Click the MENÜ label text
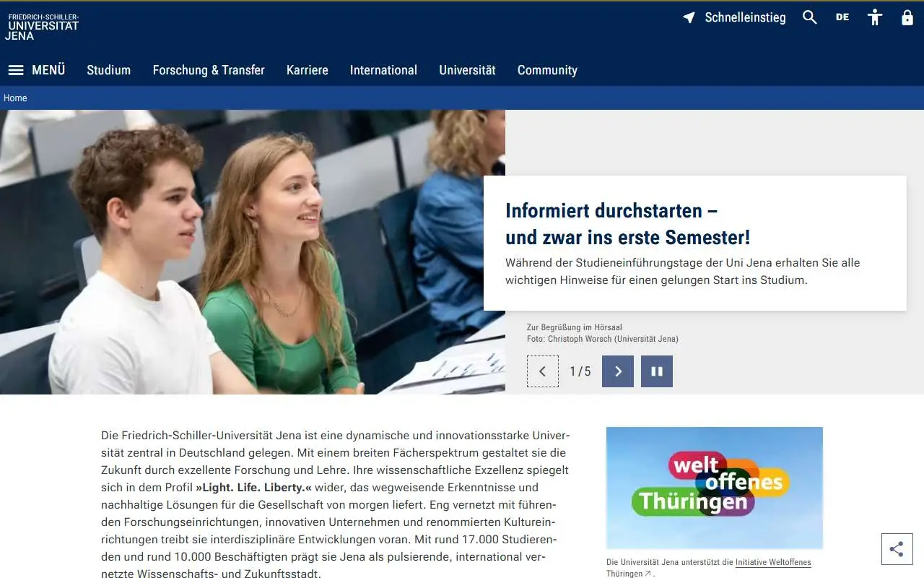The width and height of the screenshot is (924, 578). [x=48, y=70]
